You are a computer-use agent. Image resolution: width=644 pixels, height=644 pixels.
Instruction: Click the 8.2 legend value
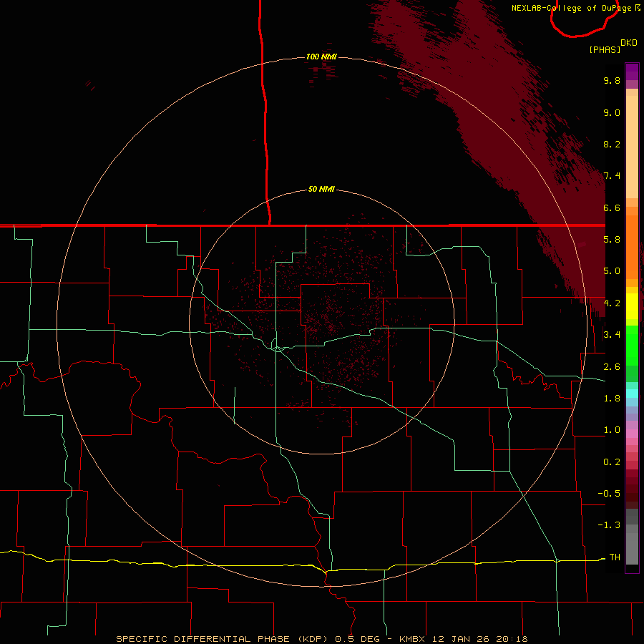tap(612, 145)
